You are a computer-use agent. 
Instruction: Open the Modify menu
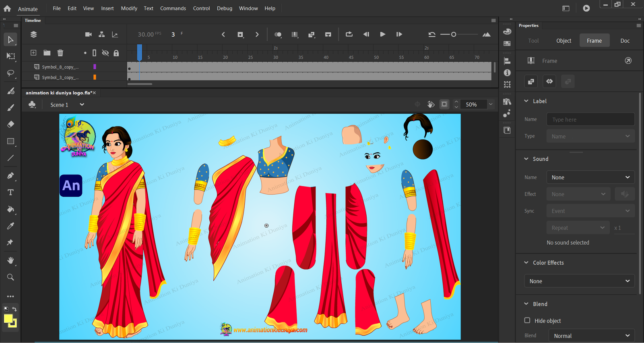[129, 8]
